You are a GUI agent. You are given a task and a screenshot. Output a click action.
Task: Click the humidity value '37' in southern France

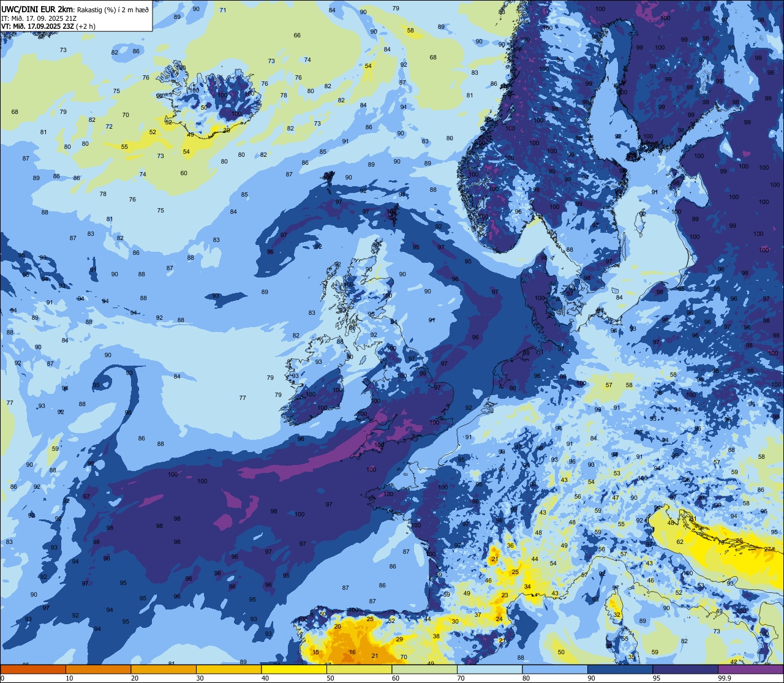click(478, 614)
